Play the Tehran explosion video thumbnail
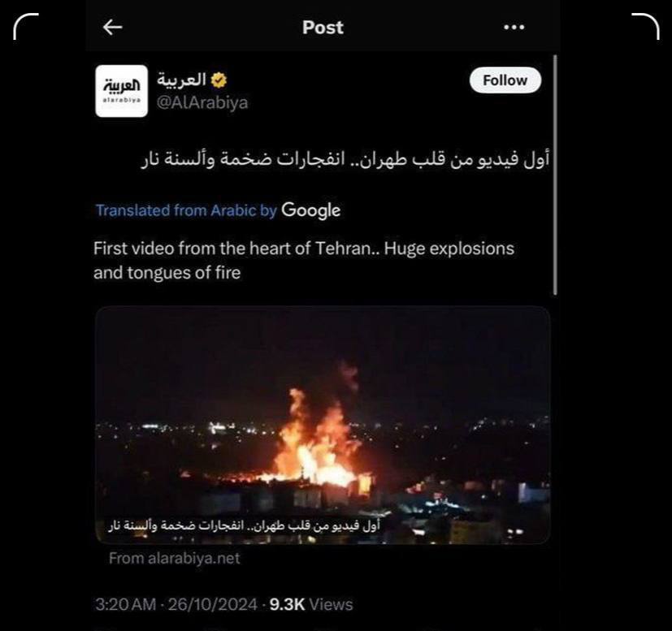 [x=323, y=425]
